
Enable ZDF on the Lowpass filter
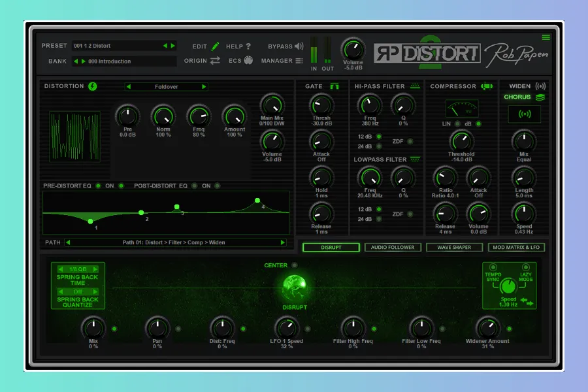410,214
